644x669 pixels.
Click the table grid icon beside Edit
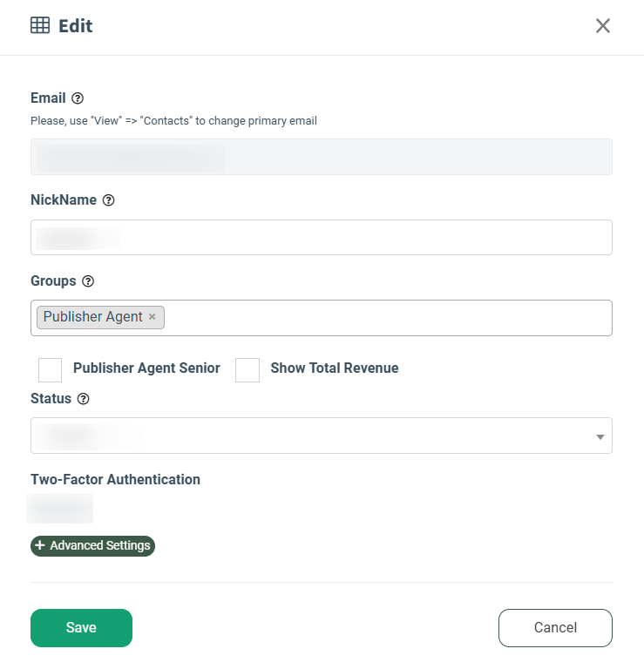coord(40,25)
